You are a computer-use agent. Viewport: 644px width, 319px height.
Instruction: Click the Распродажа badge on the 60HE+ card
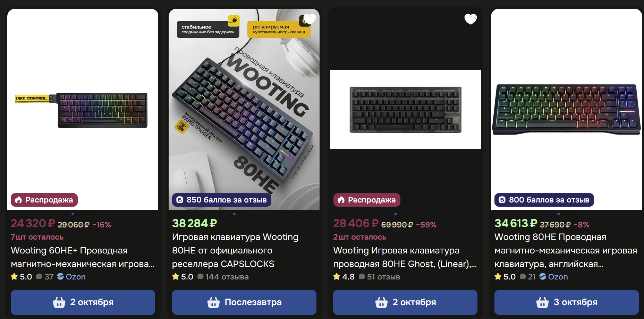tap(44, 200)
